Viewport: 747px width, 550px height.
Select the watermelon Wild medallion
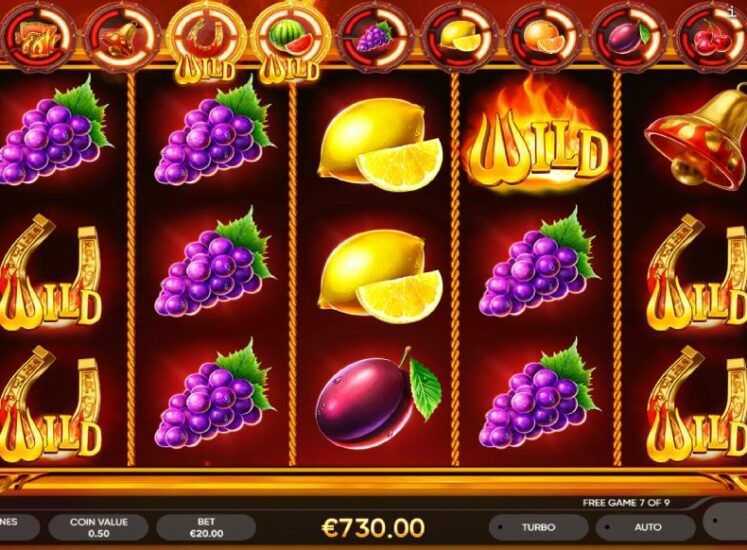pos(291,41)
